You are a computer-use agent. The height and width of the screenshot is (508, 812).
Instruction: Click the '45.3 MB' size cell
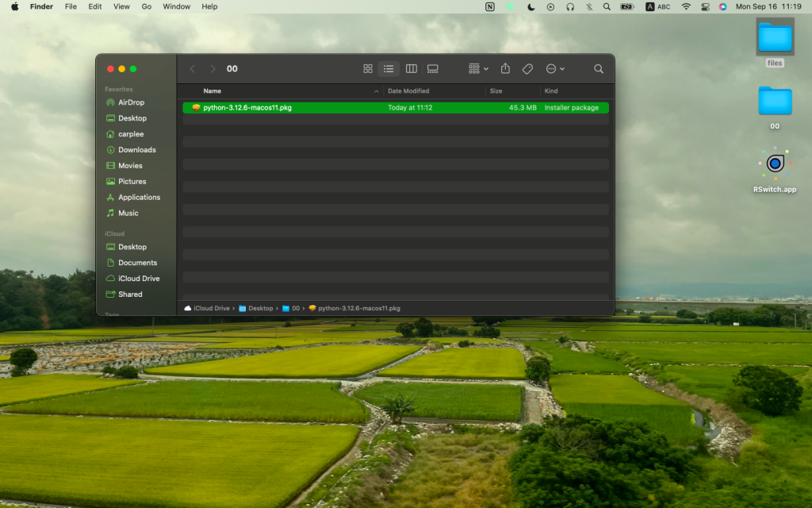[x=523, y=108]
